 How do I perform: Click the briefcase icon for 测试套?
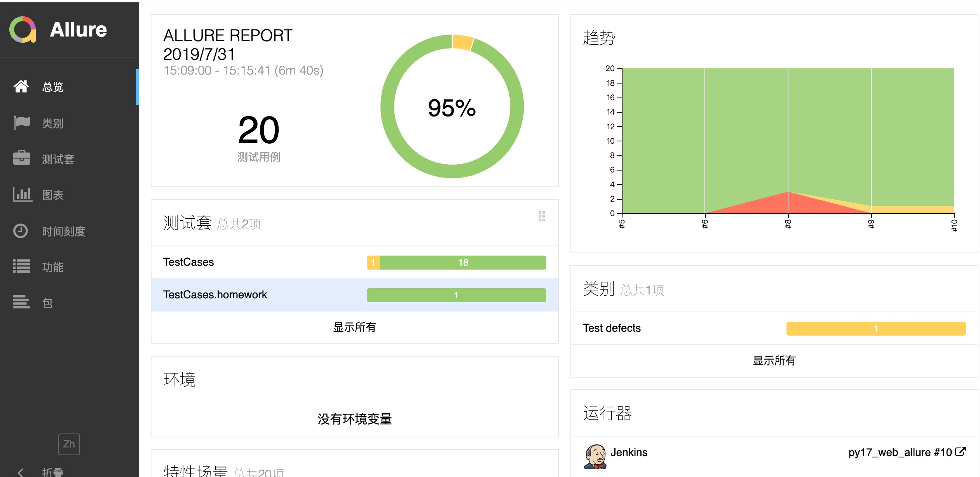(x=22, y=158)
